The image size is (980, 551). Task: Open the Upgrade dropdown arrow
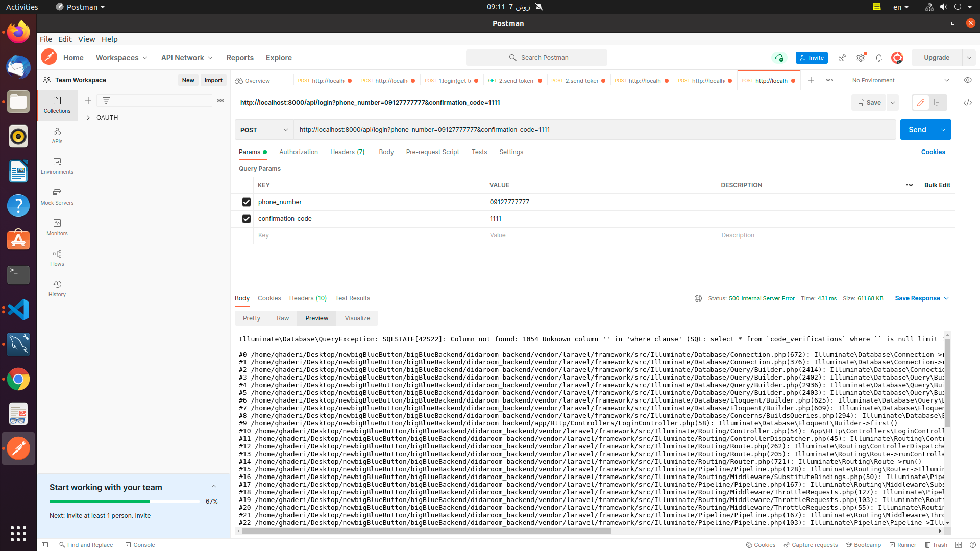[969, 58]
